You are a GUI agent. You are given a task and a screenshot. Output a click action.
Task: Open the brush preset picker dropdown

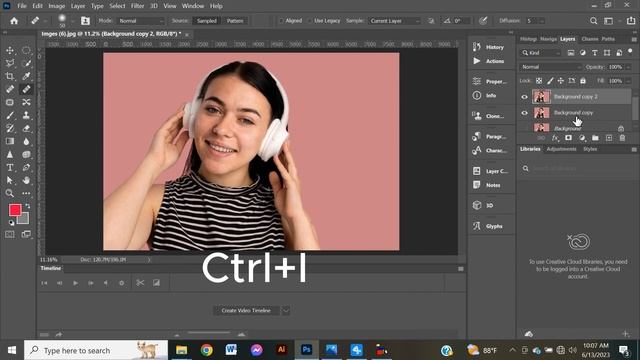72,21
